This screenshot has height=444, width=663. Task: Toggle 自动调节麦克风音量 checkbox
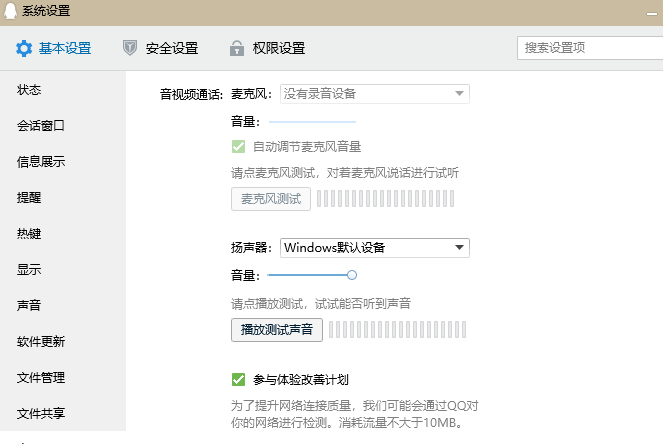(238, 146)
